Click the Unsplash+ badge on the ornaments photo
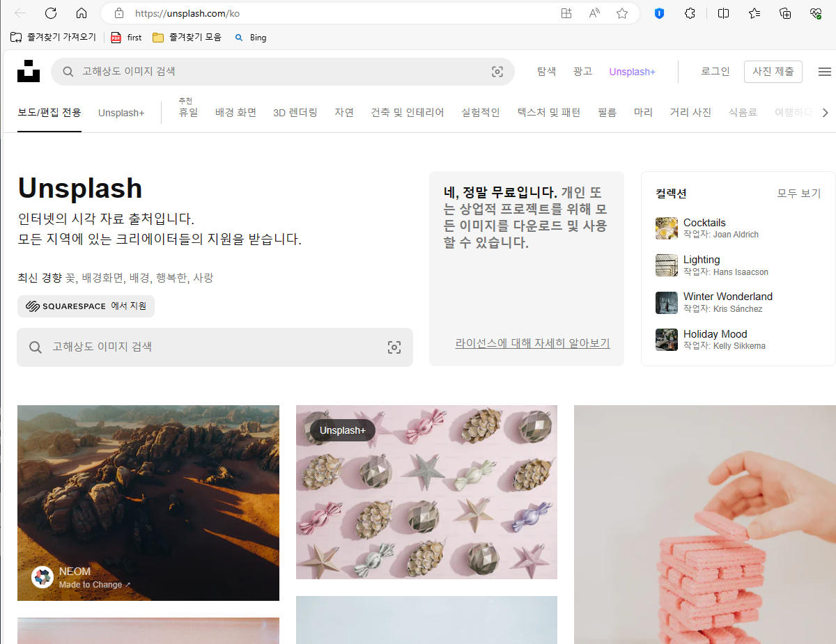Viewport: 836px width, 644px height. tap(342, 430)
